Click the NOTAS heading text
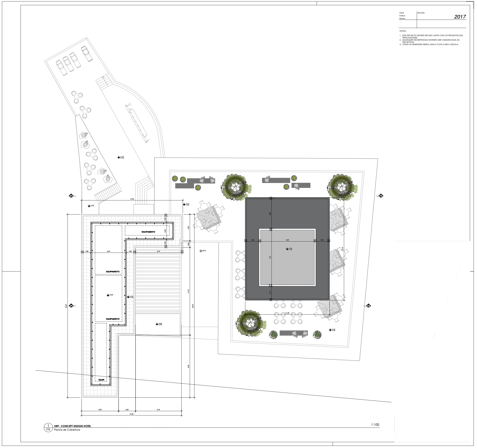The height and width of the screenshot is (448, 477). click(x=403, y=31)
